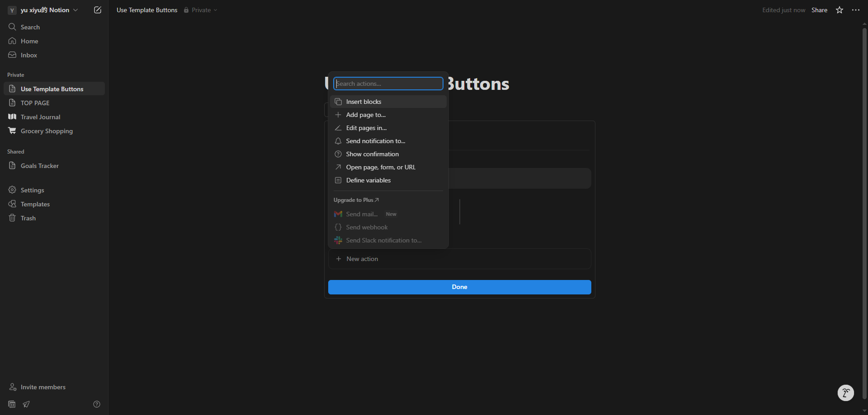
Task: Open the Search option in sidebar
Action: coord(54,27)
